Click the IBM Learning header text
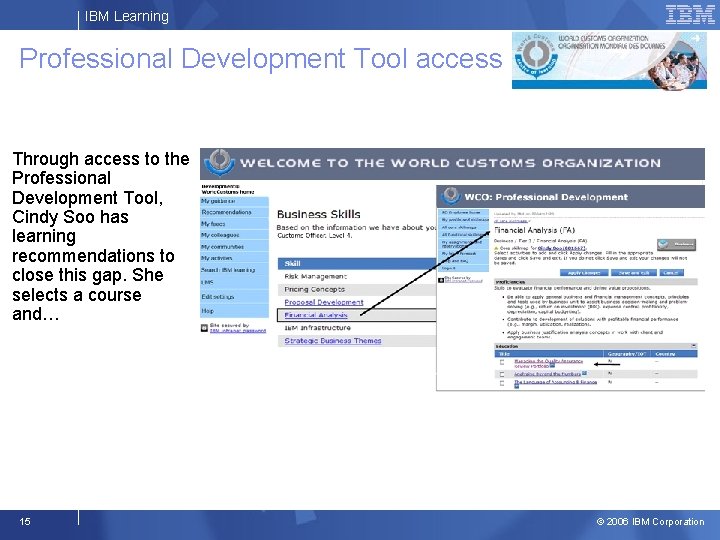This screenshot has width=720, height=540. click(x=127, y=16)
